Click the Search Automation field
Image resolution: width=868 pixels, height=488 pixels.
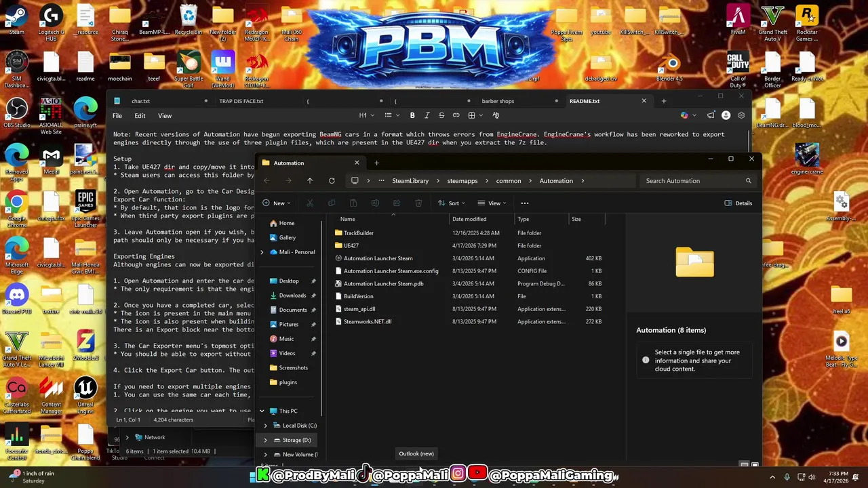(x=697, y=181)
